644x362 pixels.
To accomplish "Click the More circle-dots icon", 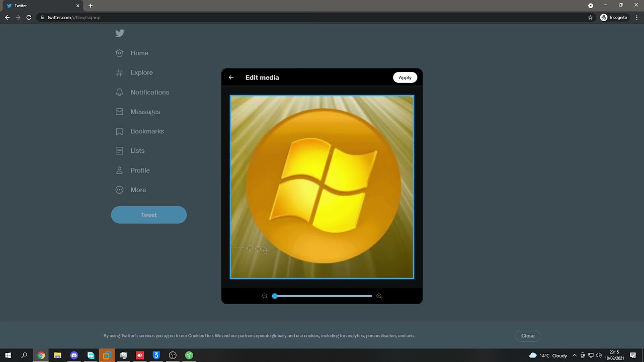I will 119,190.
